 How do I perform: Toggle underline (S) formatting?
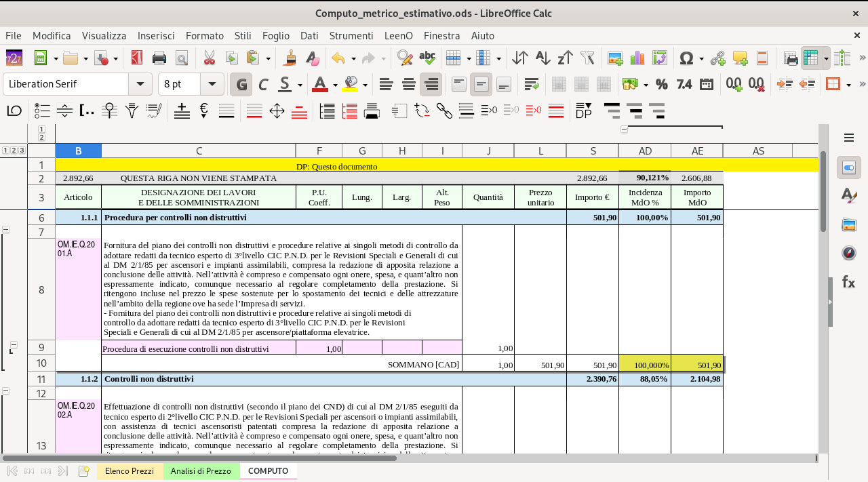pos(285,85)
